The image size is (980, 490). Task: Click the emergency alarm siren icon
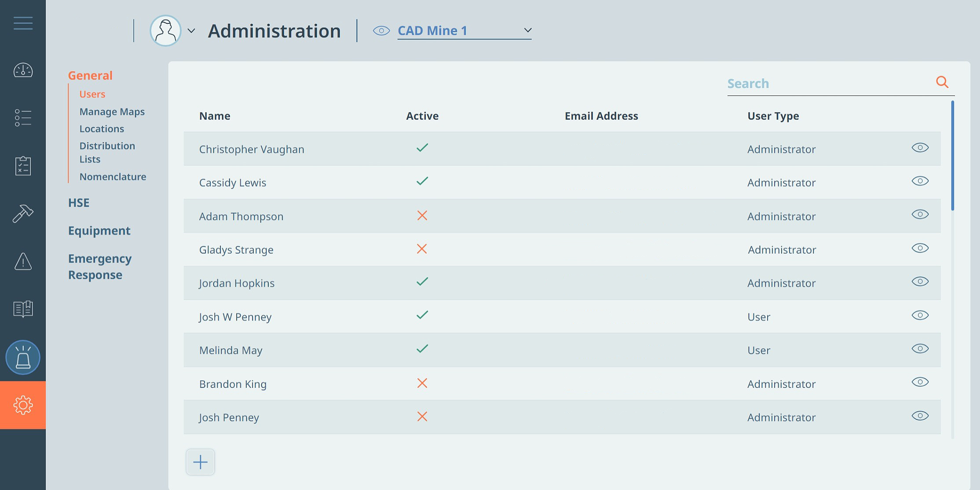[x=23, y=357]
